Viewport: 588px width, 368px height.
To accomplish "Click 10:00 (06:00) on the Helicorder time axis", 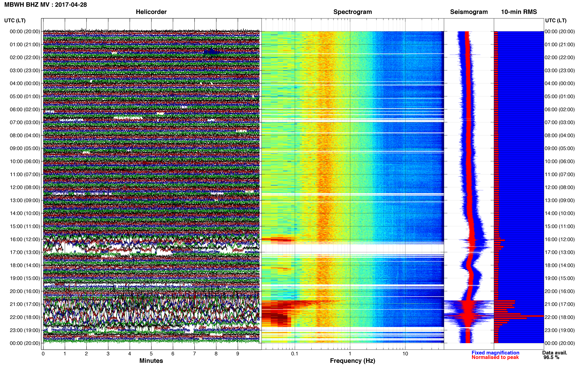I will [x=25, y=161].
